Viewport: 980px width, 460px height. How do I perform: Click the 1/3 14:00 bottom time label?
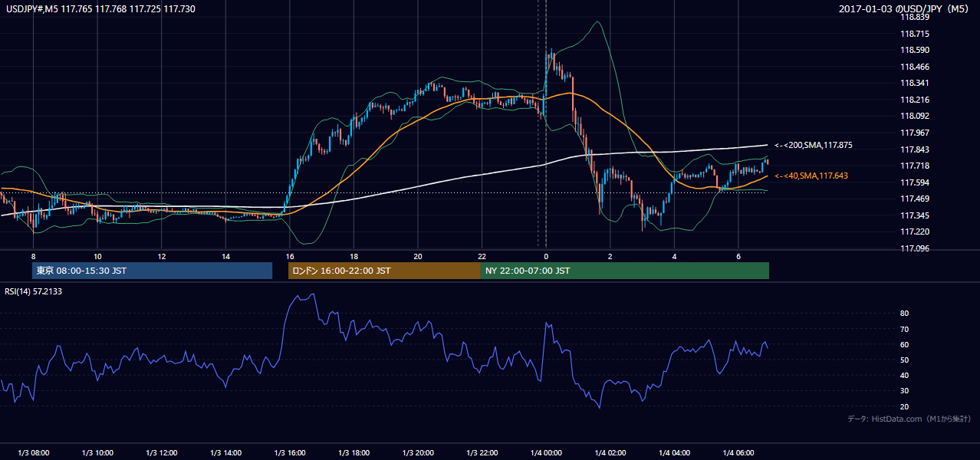tap(225, 453)
